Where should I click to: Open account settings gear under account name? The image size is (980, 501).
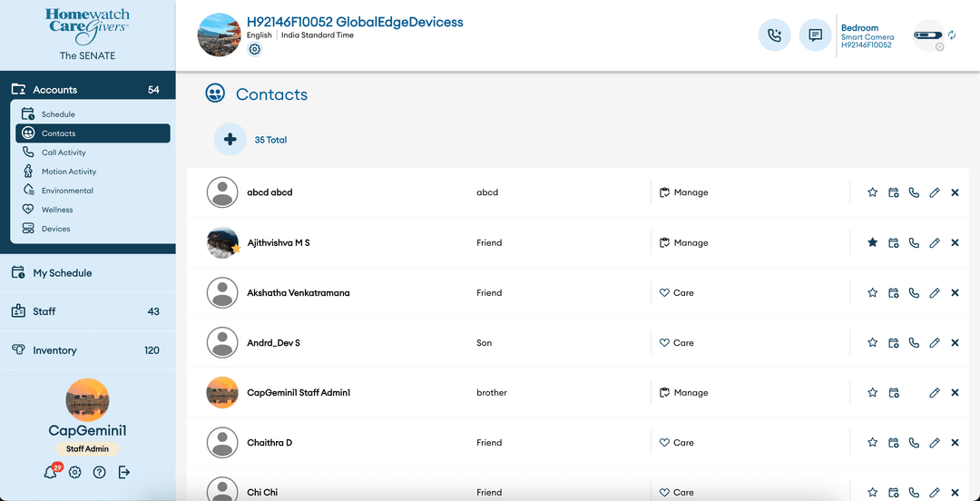pyautogui.click(x=254, y=49)
